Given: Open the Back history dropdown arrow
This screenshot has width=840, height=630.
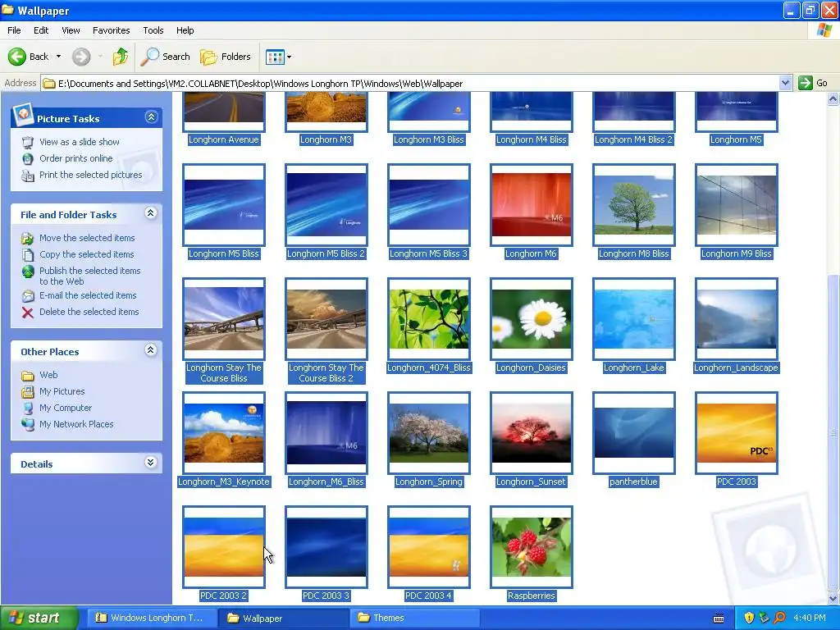Looking at the screenshot, I should point(58,57).
